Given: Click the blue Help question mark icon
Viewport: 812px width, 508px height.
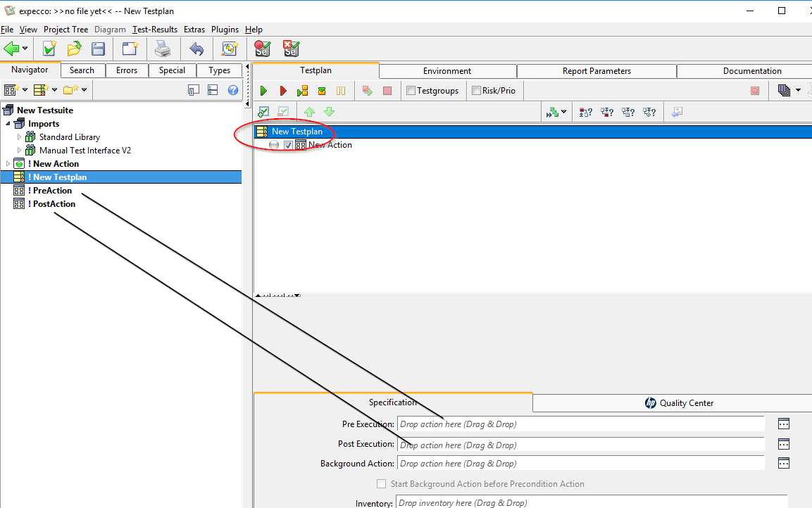Looking at the screenshot, I should pyautogui.click(x=232, y=90).
